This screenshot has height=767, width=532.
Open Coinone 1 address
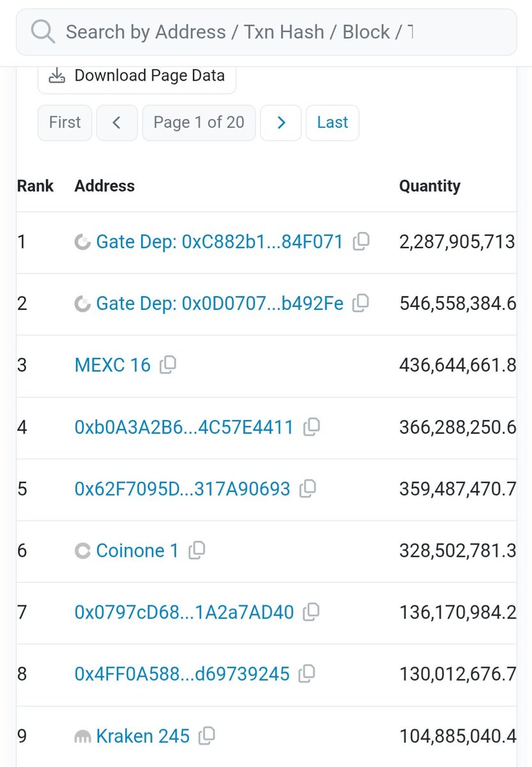[137, 550]
